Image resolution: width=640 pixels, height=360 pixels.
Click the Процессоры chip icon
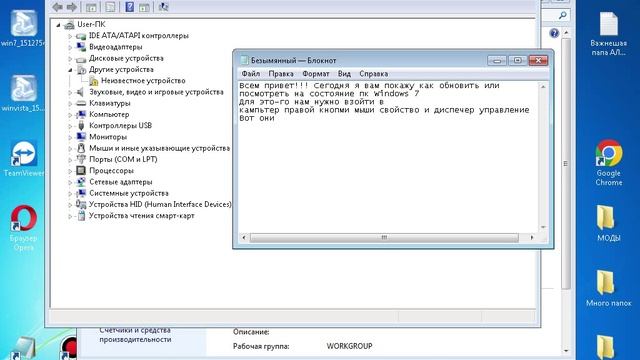coord(81,171)
